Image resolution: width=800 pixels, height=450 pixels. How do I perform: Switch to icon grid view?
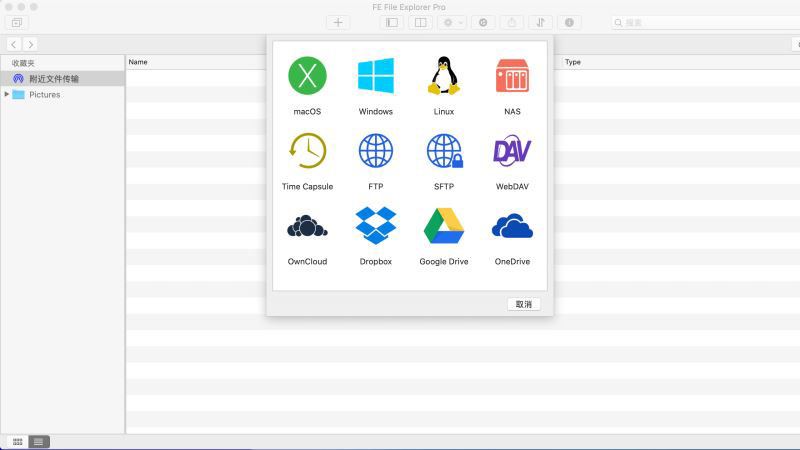pos(17,442)
